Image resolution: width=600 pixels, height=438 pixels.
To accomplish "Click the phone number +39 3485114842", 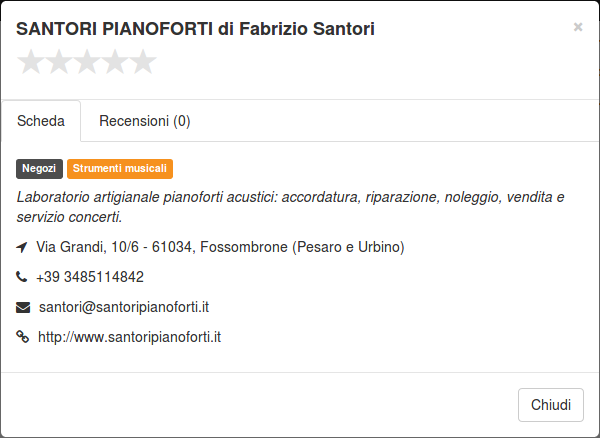I will tap(90, 277).
